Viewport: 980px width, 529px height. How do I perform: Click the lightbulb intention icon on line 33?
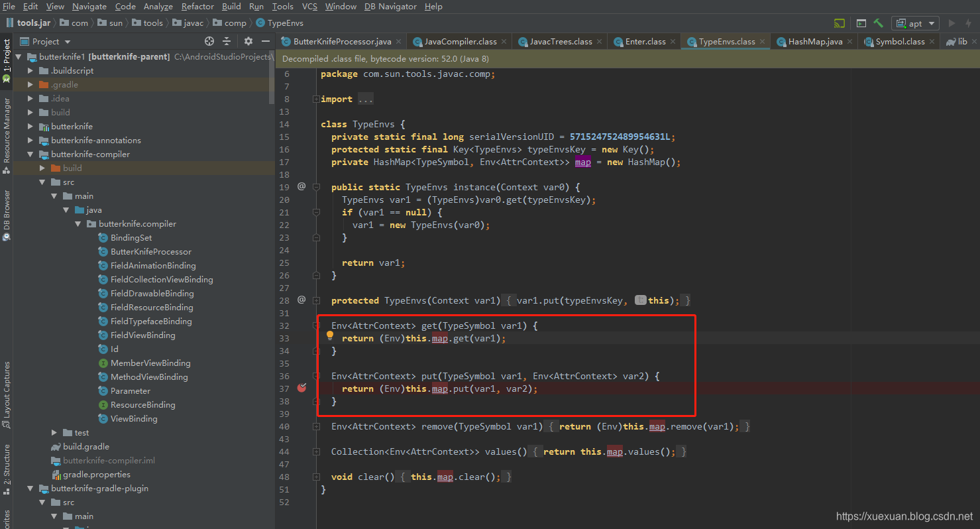329,336
